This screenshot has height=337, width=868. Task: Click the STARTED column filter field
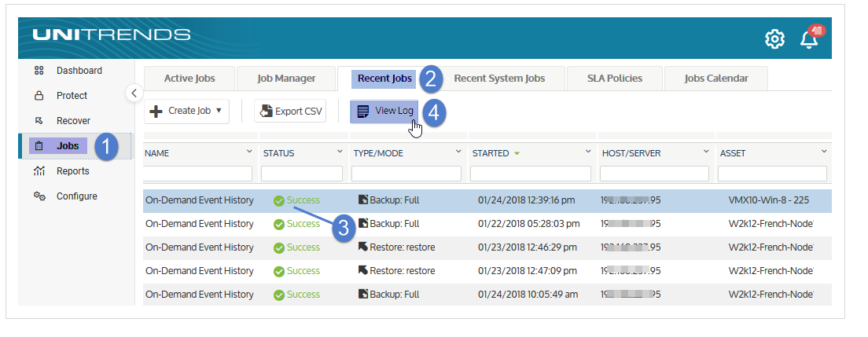coord(531,174)
